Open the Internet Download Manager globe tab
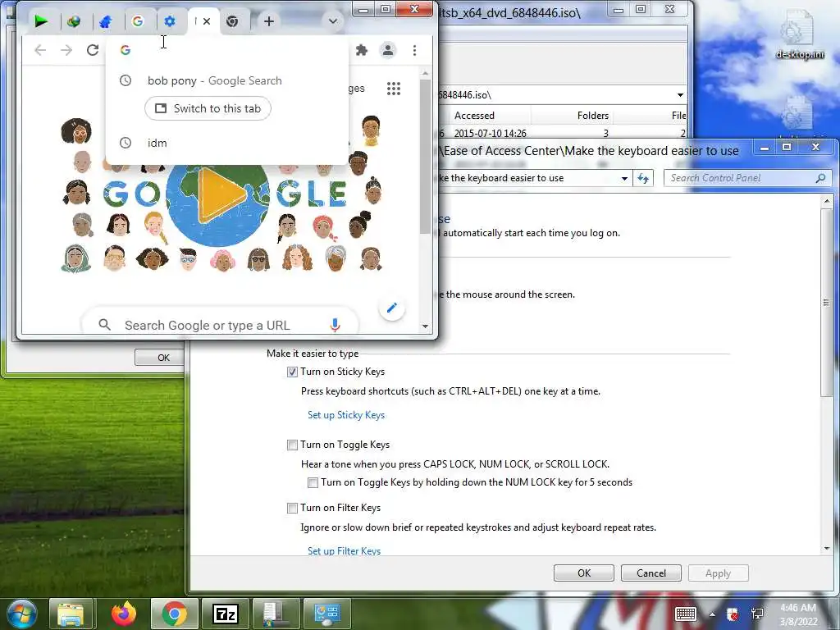 pyautogui.click(x=73, y=21)
